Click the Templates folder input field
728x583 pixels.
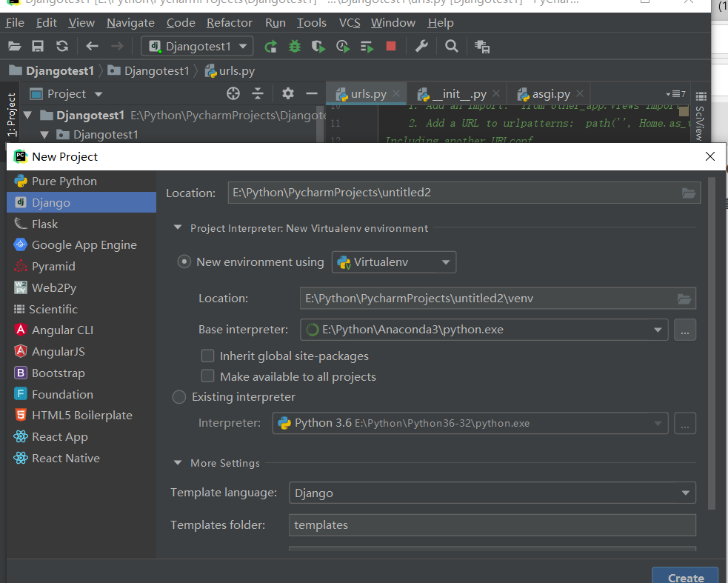click(492, 525)
